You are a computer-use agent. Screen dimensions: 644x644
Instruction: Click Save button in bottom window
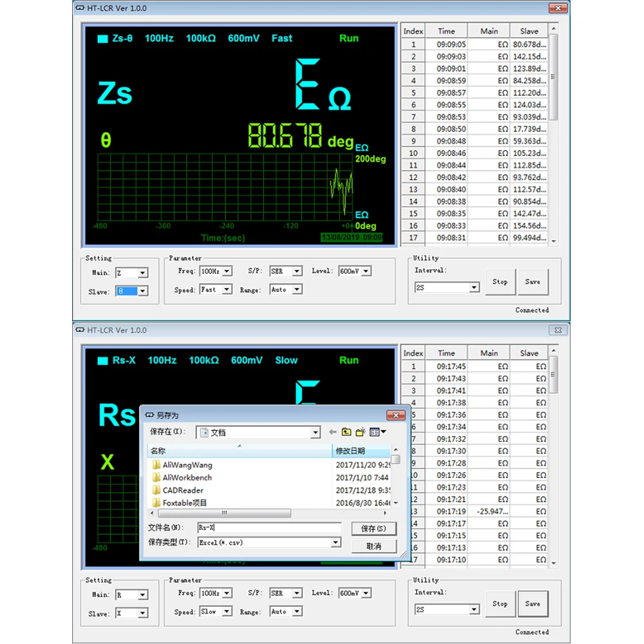tap(533, 604)
